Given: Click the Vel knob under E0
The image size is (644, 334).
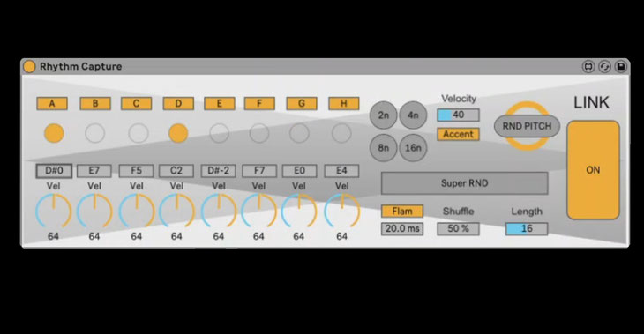Looking at the screenshot, I should click(x=299, y=212).
